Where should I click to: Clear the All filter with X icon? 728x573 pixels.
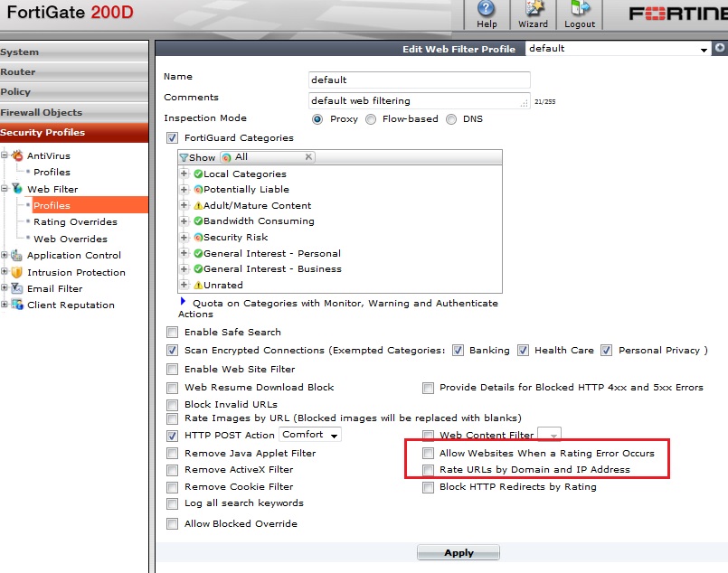[x=308, y=157]
